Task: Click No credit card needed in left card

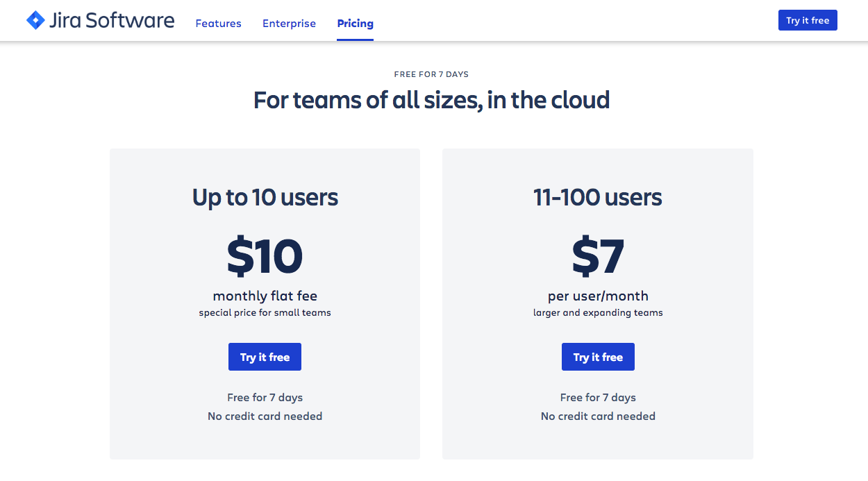Action: (x=265, y=416)
